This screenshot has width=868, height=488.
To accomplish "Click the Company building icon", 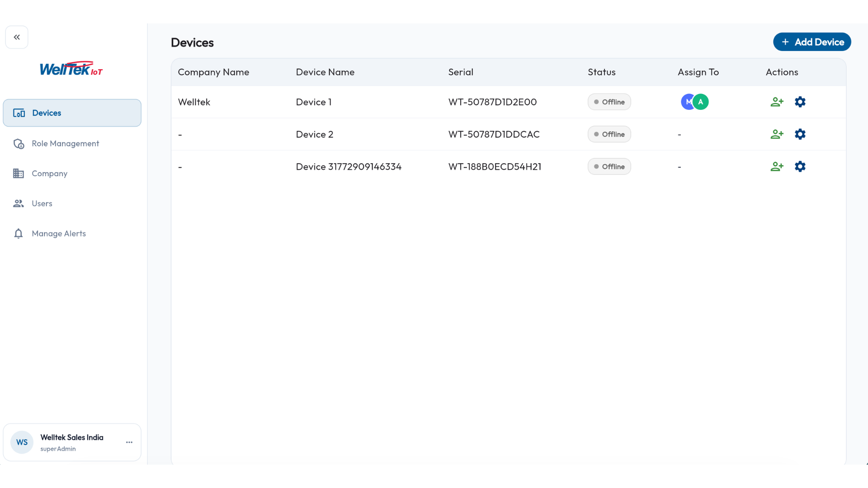I will click(19, 174).
